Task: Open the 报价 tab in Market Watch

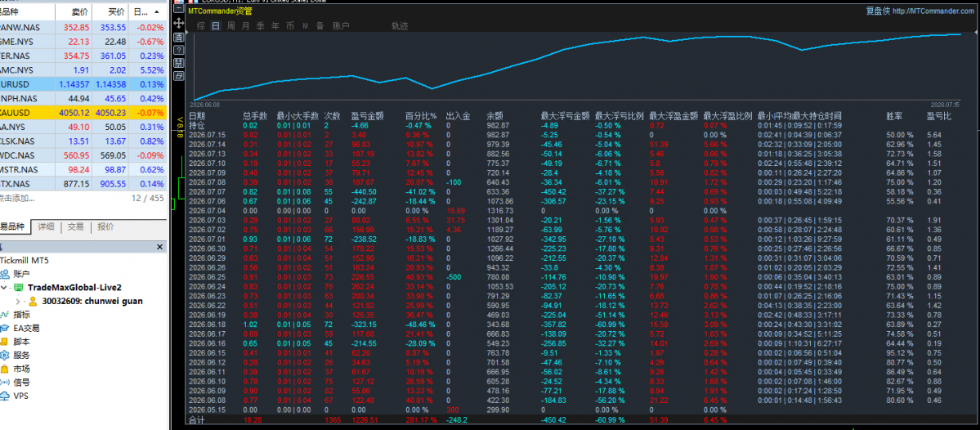Action: point(105,227)
